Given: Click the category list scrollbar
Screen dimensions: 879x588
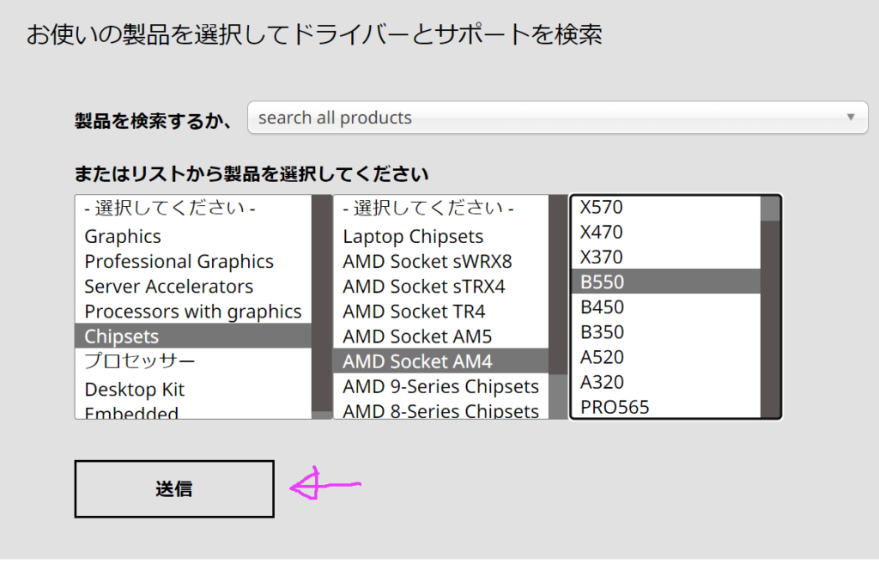Looking at the screenshot, I should click(x=322, y=306).
